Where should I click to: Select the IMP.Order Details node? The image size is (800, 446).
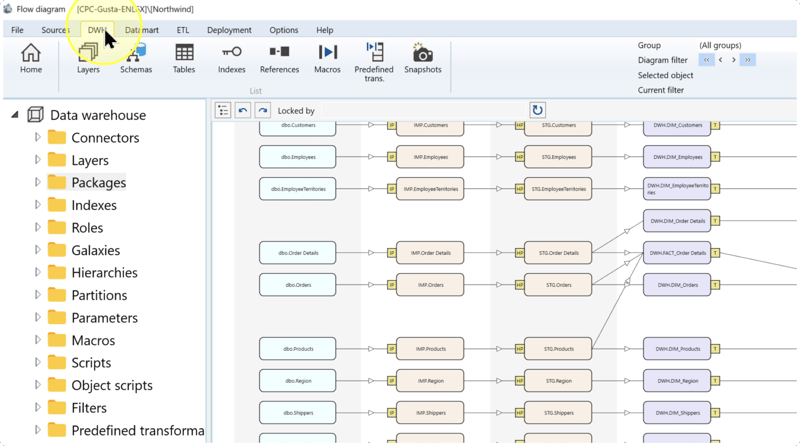tap(430, 253)
